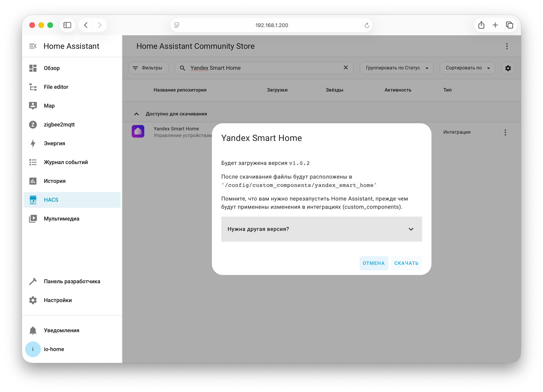This screenshot has width=543, height=392.
Task: Open the File editor from the sidebar
Action: coord(56,87)
